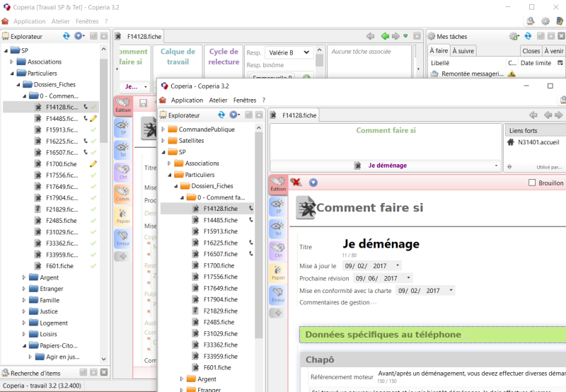This screenshot has width=566, height=392.
Task: Click the settings gear icon top right of main window
Action: pos(545,21)
